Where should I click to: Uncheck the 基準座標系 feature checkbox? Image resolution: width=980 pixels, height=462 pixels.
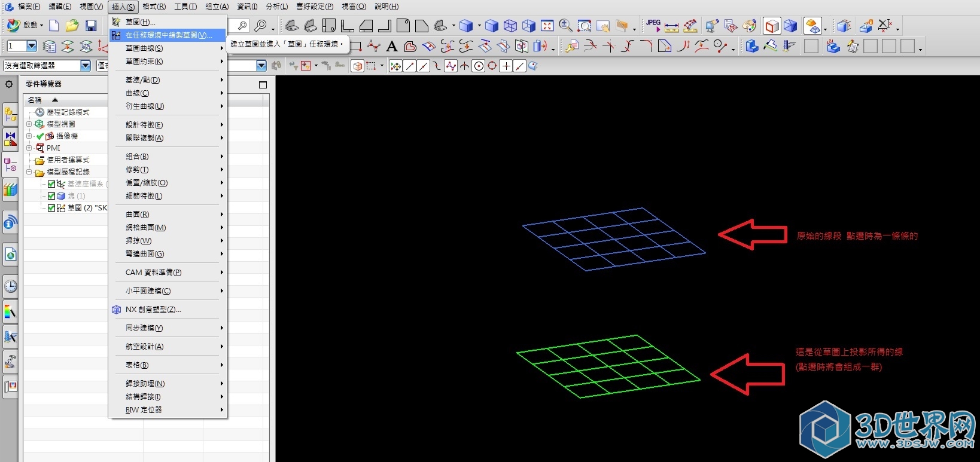[x=51, y=184]
